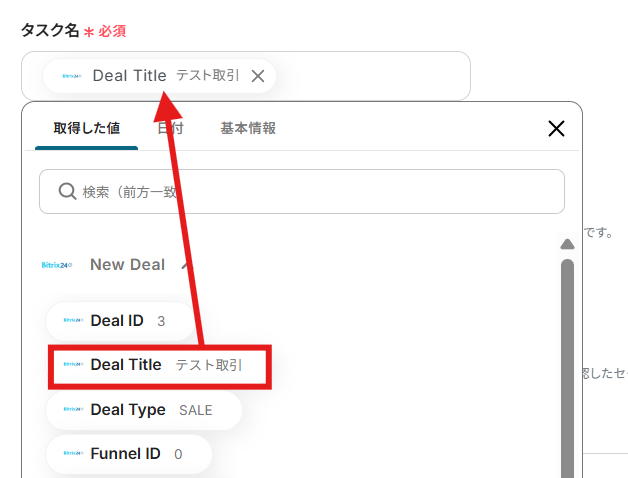The image size is (628, 478).
Task: Add the Funnel ID value
Action: pos(125,454)
